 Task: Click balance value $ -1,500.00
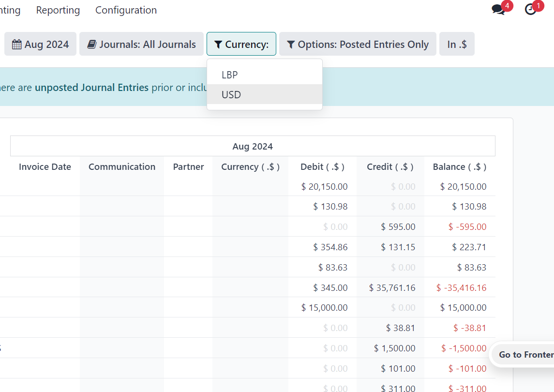[x=464, y=348]
